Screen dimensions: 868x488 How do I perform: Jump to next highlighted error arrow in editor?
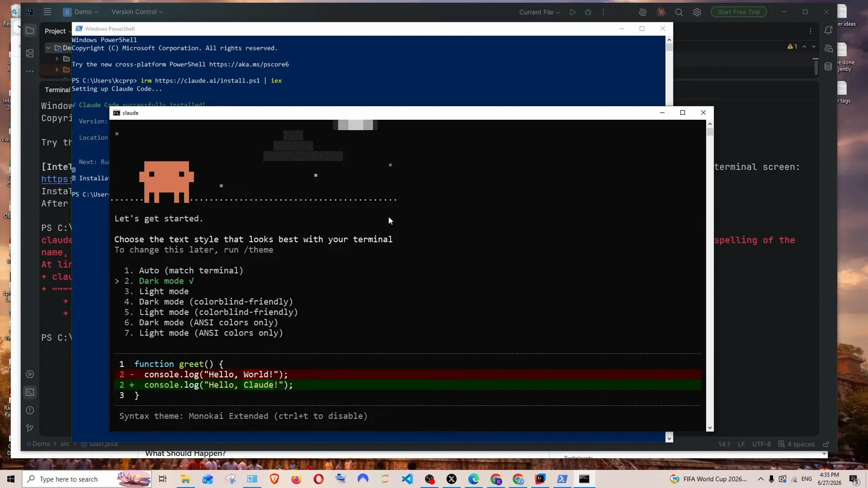(814, 47)
